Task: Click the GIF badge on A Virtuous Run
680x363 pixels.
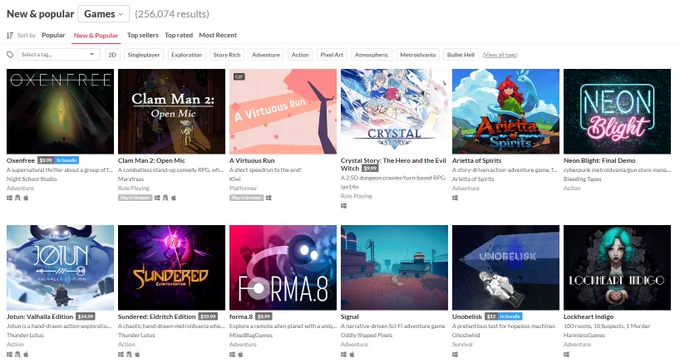Action: coord(239,77)
